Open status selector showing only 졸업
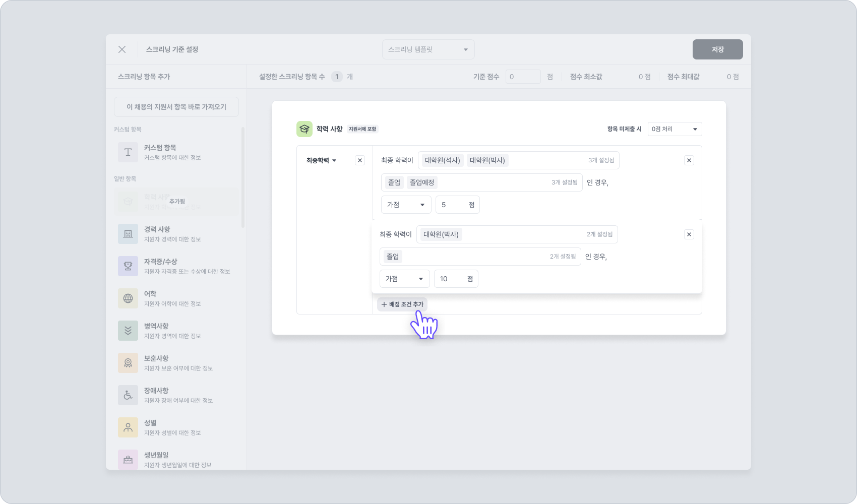Image resolution: width=857 pixels, height=504 pixels. coord(480,257)
